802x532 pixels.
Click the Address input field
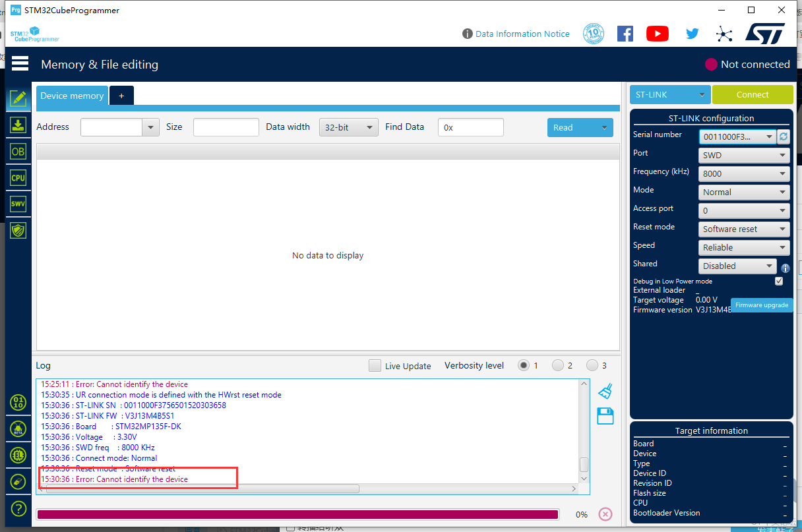click(111, 127)
